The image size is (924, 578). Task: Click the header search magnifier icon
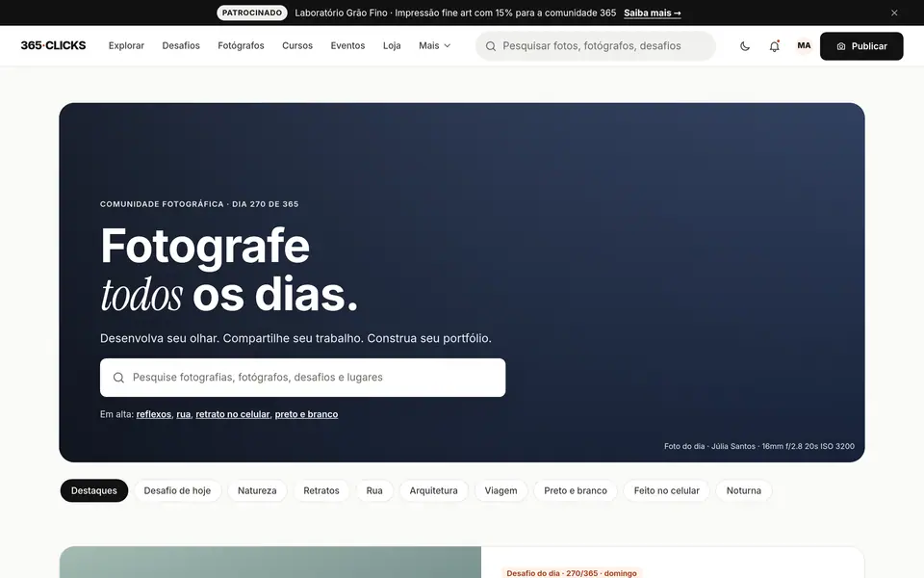click(x=490, y=46)
